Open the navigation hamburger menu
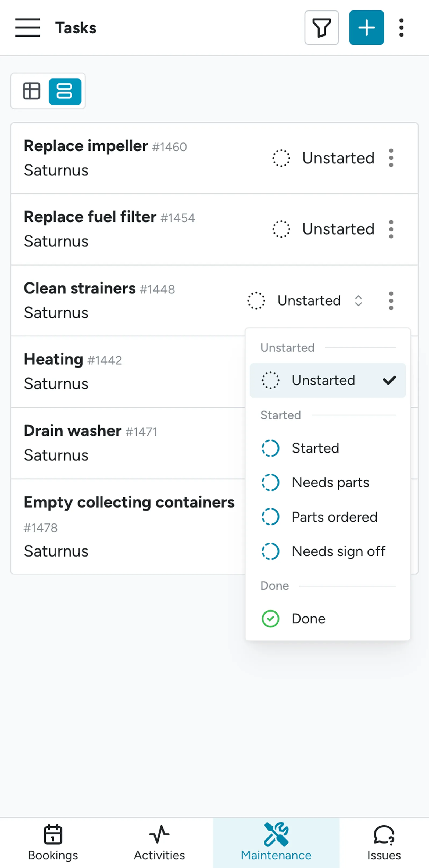The height and width of the screenshot is (868, 429). click(x=27, y=28)
